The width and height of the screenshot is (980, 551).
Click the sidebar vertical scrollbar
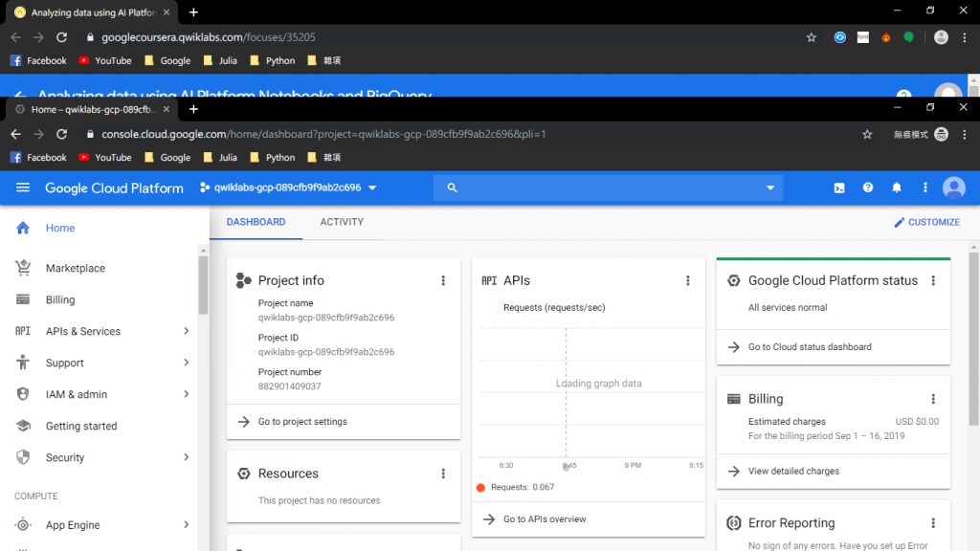(203, 285)
